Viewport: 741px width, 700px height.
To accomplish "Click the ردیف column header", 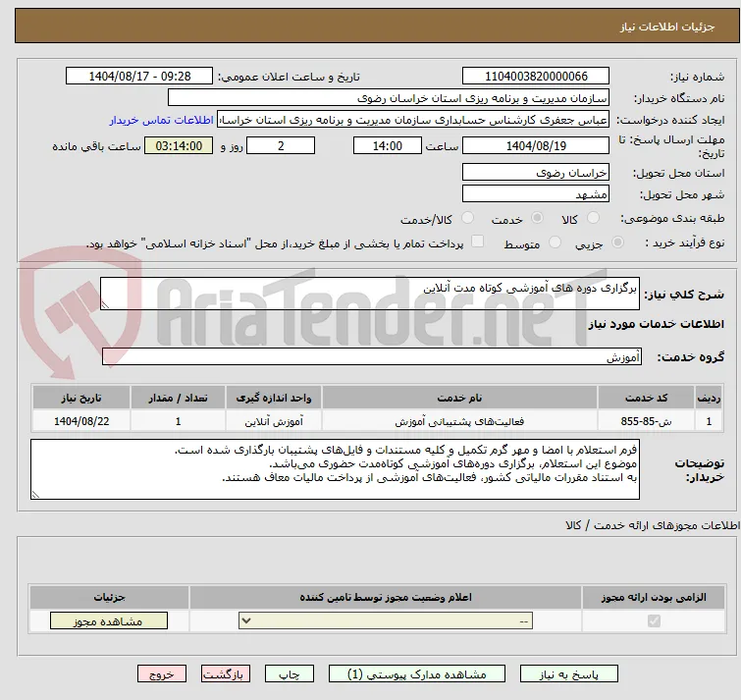I will (709, 398).
